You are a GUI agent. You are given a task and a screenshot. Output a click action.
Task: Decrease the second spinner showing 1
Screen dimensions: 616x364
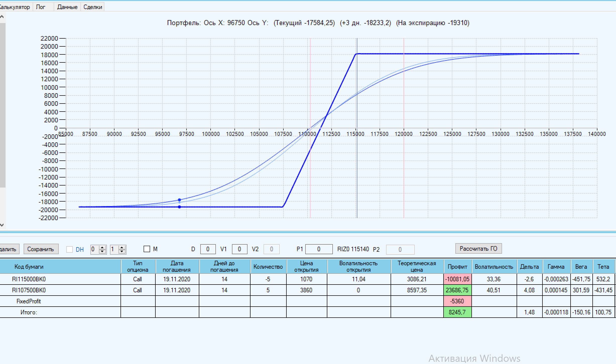coord(122,251)
